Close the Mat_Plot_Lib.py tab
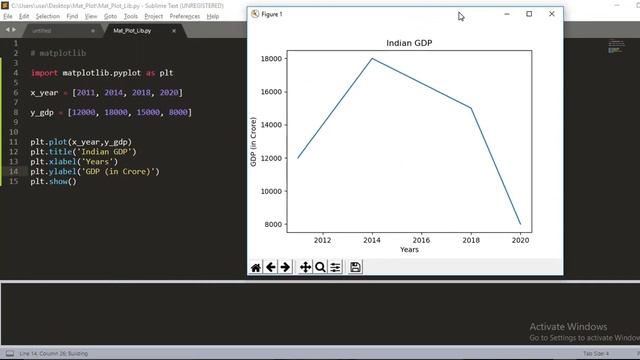This screenshot has width=640, height=360. [x=174, y=31]
